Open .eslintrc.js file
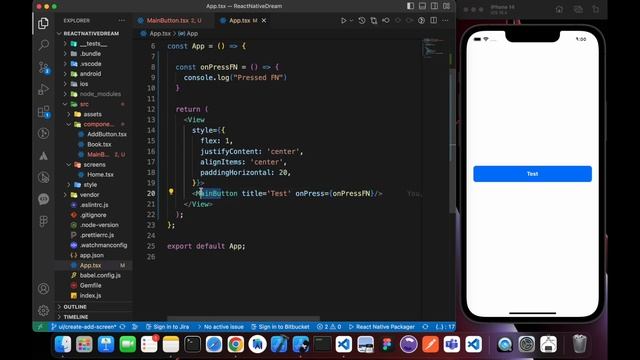The image size is (640, 360). 94,205
